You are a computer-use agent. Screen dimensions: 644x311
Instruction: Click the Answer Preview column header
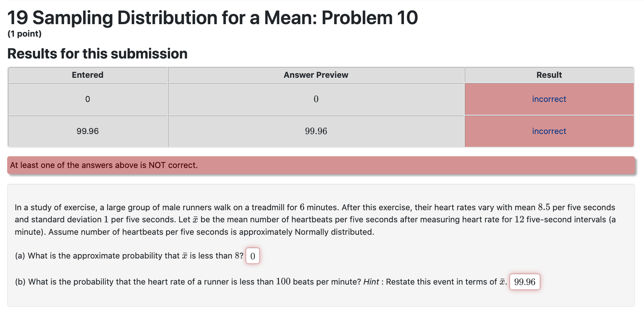coord(316,75)
